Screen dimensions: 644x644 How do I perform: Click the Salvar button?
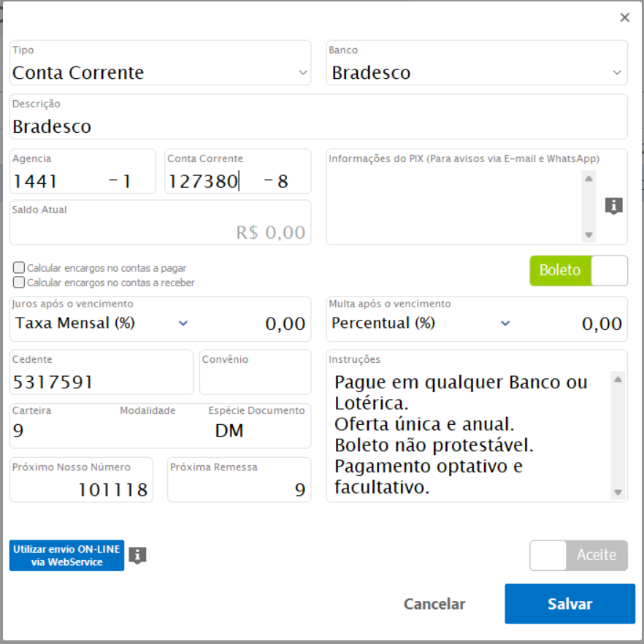(x=570, y=604)
